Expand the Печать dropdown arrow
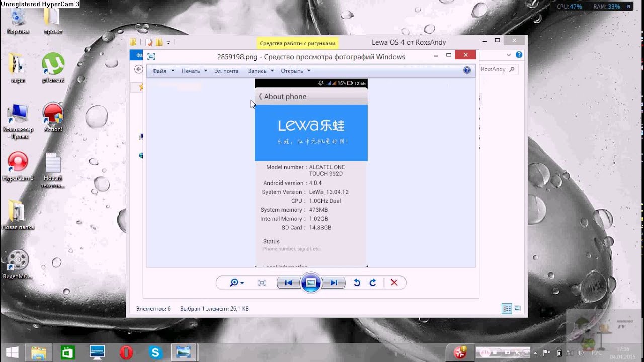This screenshot has height=362, width=644. click(x=205, y=71)
